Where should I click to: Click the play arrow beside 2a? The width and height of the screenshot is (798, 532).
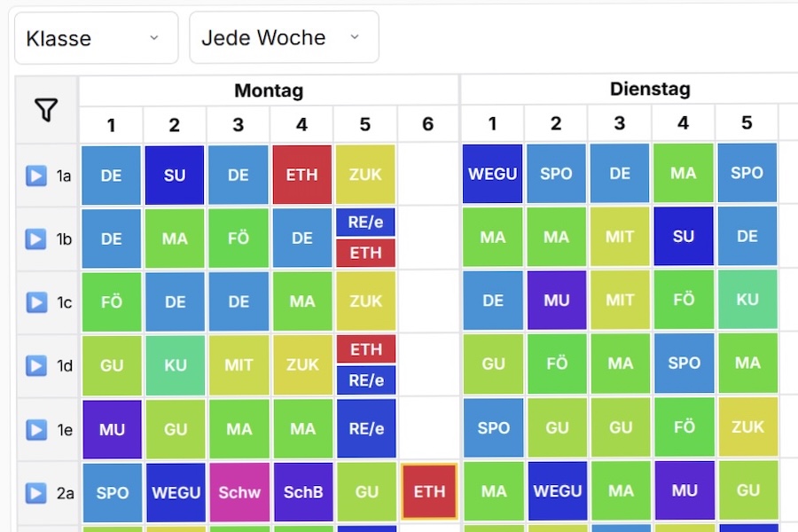pyautogui.click(x=35, y=493)
